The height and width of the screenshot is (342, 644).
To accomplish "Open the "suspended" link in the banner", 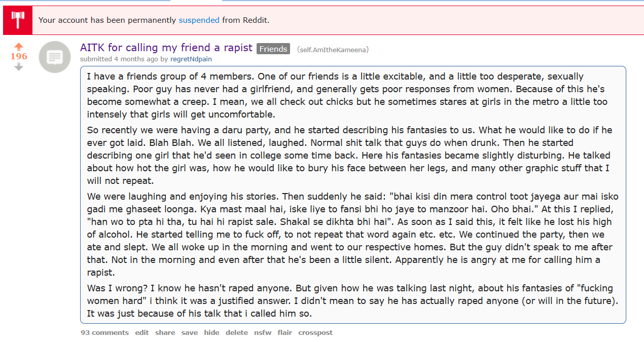I will pos(199,20).
